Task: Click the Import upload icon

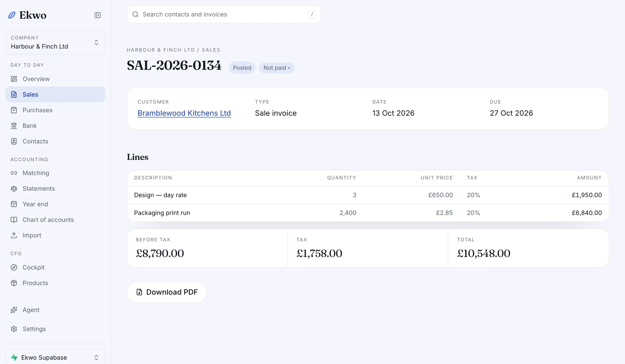Action: coord(14,235)
